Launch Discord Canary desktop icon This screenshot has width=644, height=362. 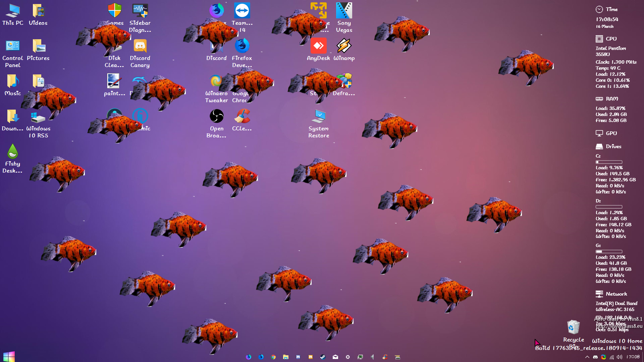[x=140, y=54]
